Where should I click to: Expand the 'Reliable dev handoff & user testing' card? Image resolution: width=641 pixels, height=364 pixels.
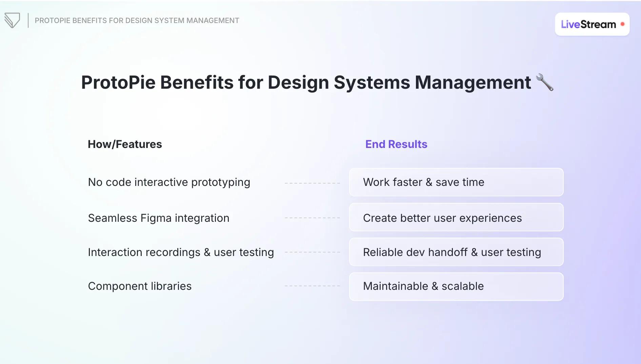pyautogui.click(x=456, y=252)
